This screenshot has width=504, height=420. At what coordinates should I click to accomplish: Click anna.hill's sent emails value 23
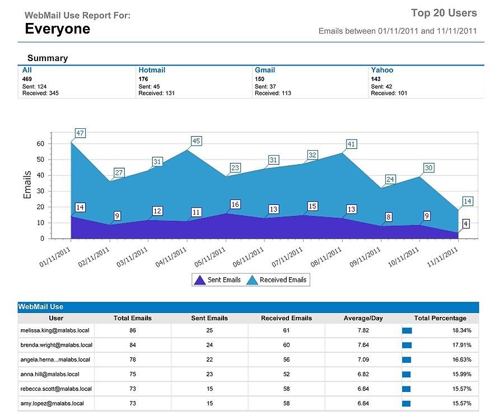[x=209, y=375]
